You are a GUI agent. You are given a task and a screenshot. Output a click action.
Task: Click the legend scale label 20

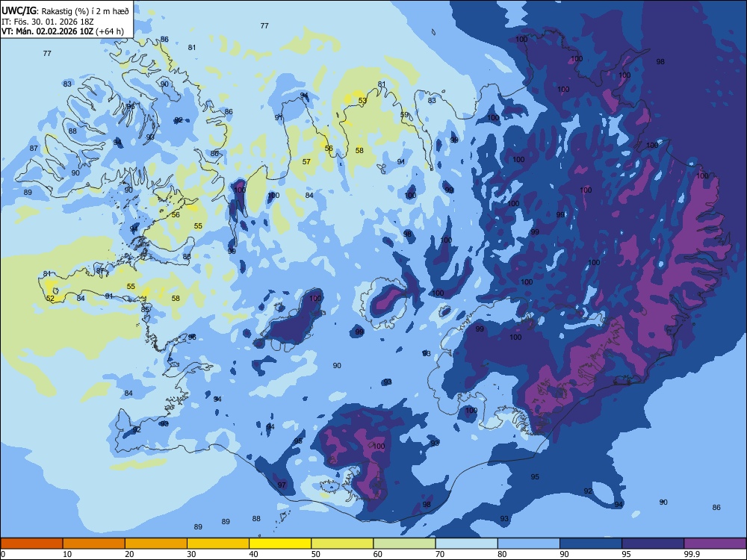(129, 554)
